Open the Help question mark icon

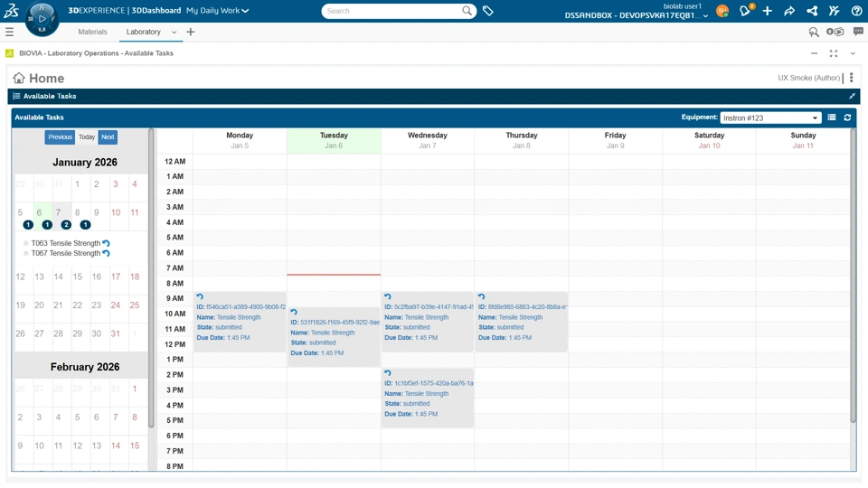tap(856, 11)
